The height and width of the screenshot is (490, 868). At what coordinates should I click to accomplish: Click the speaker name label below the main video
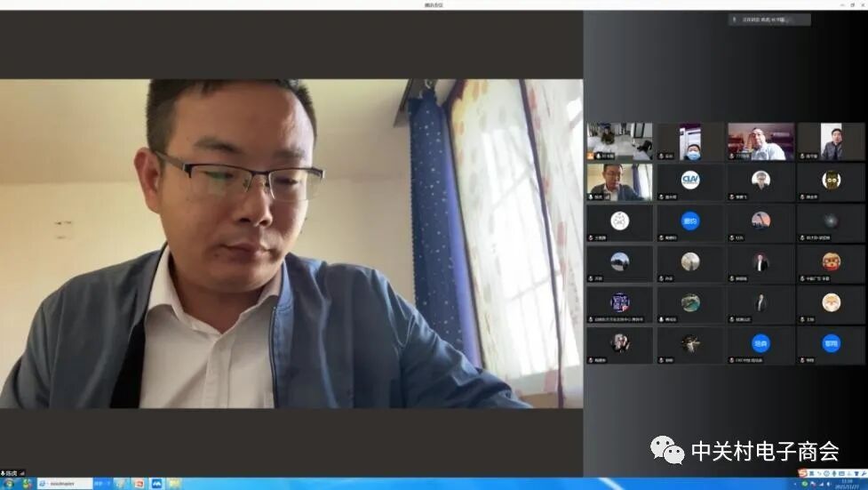point(12,473)
